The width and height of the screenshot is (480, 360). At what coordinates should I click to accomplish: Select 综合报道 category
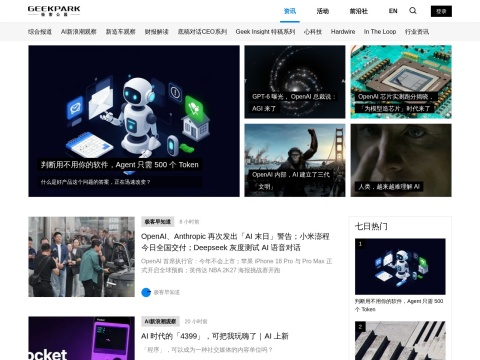(40, 32)
